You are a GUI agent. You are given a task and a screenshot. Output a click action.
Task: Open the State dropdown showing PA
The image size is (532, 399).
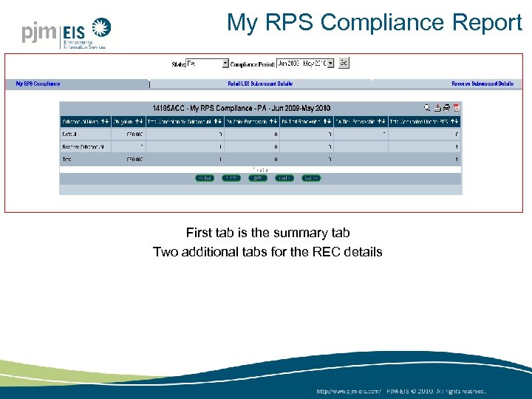tap(208, 64)
